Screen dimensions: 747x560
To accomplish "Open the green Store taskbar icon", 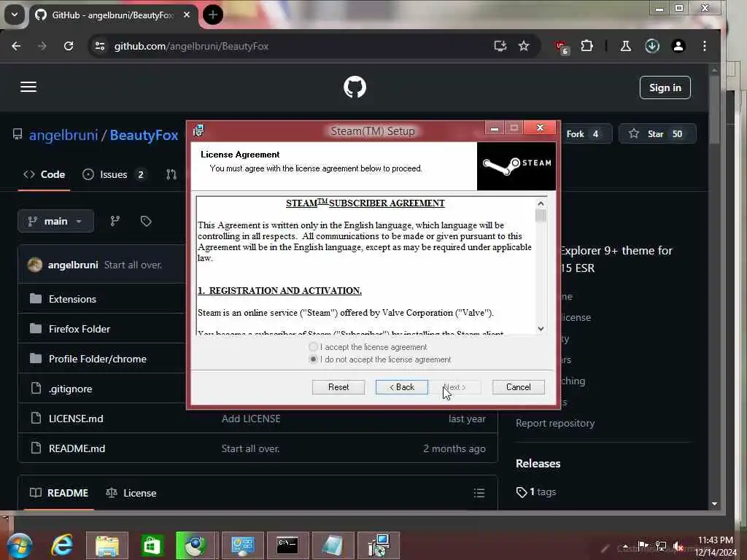I will click(152, 545).
